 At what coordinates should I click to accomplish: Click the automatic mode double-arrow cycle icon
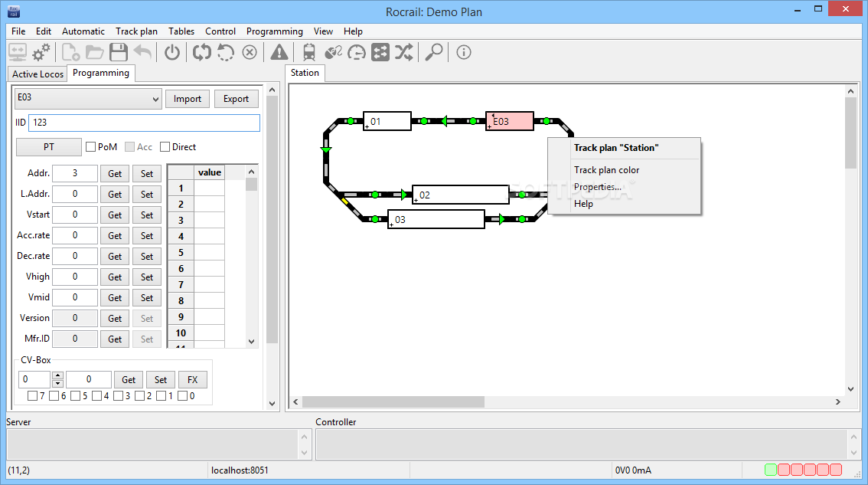201,53
